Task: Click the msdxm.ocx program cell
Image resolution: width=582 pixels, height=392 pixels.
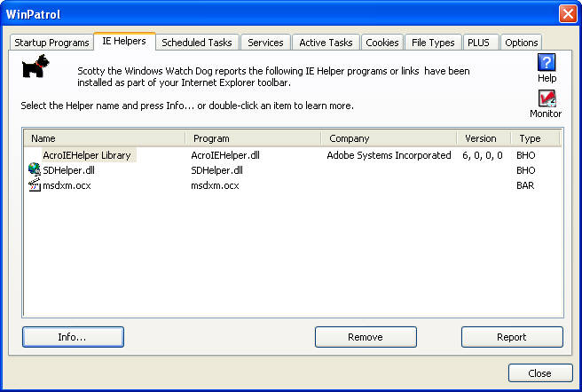Action: tap(215, 185)
